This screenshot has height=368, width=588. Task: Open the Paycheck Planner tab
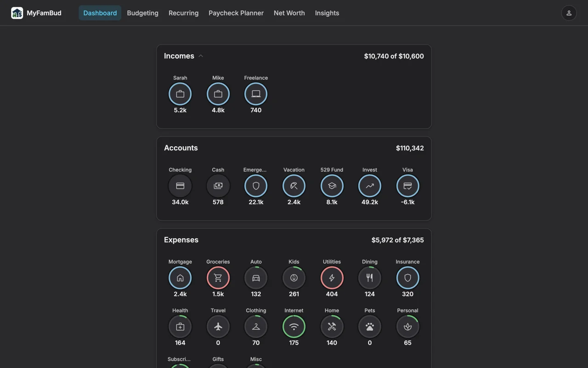coord(236,13)
